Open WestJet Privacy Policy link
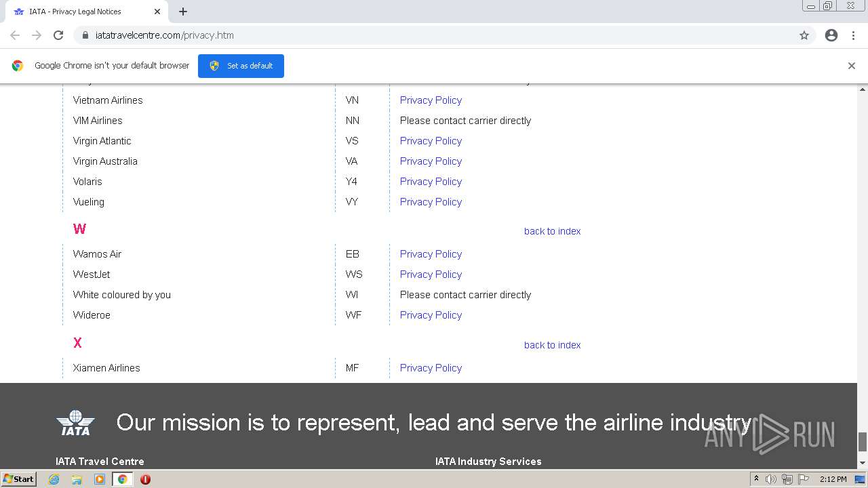Image resolution: width=868 pixels, height=488 pixels. click(431, 274)
